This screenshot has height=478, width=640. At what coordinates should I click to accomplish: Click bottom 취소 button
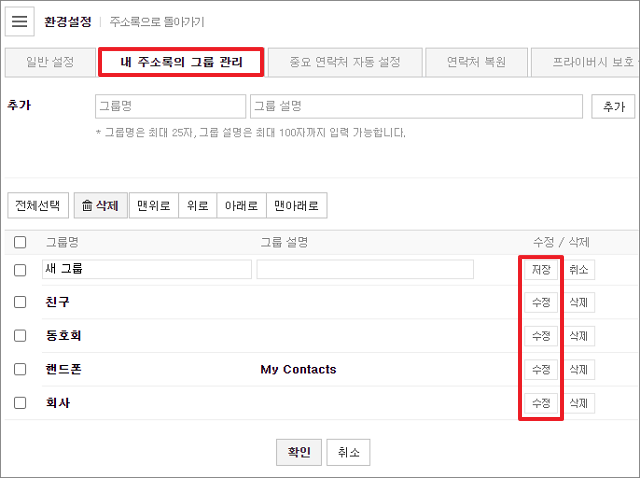348,453
